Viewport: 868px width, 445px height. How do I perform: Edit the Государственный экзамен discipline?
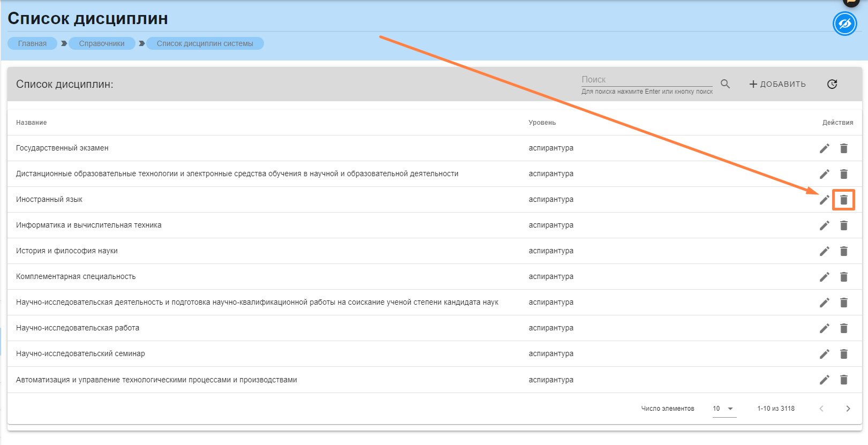point(824,148)
